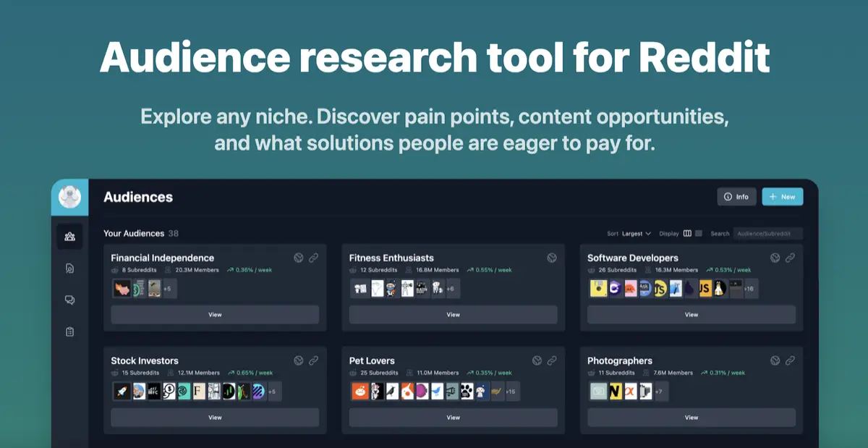Screen dimensions: 868x448
Task: Open the Linux penguin thumbnail in Software Developers
Action: pyautogui.click(x=719, y=289)
